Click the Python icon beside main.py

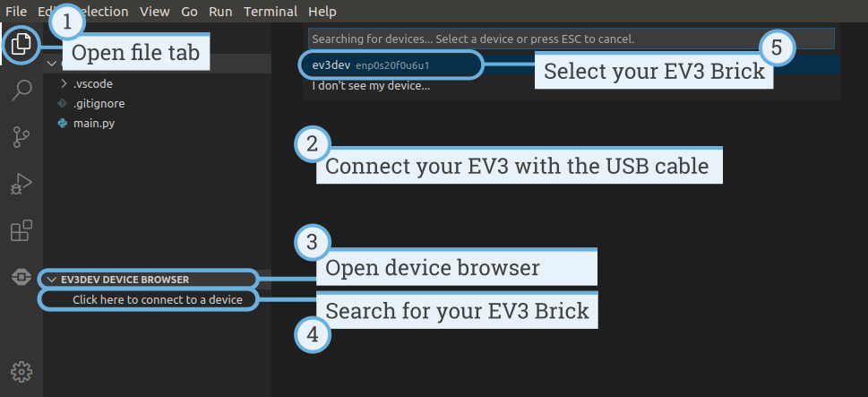(x=62, y=123)
